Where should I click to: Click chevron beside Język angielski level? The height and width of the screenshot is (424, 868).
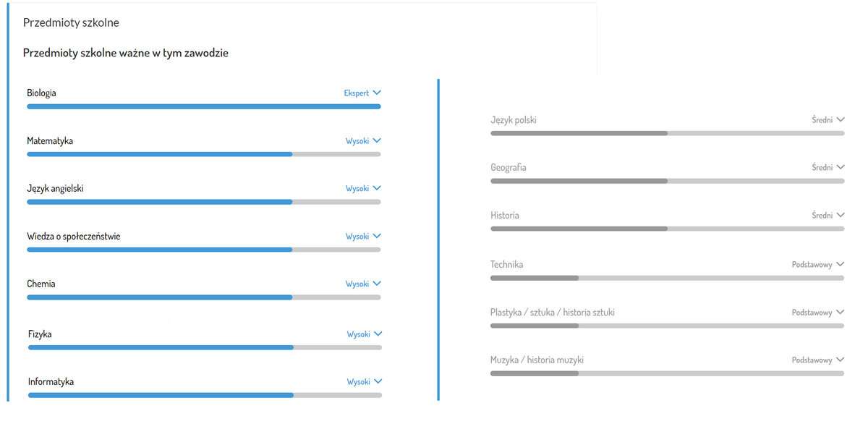[377, 189]
